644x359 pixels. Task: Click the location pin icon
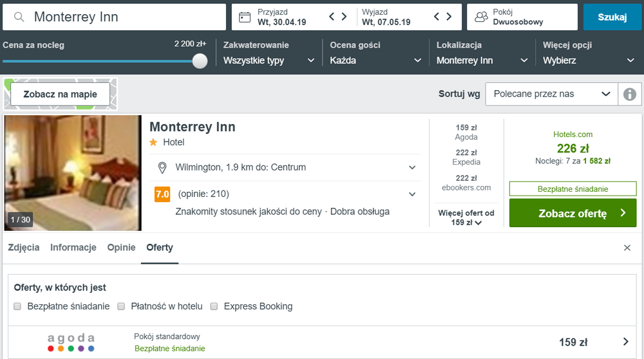coord(162,167)
